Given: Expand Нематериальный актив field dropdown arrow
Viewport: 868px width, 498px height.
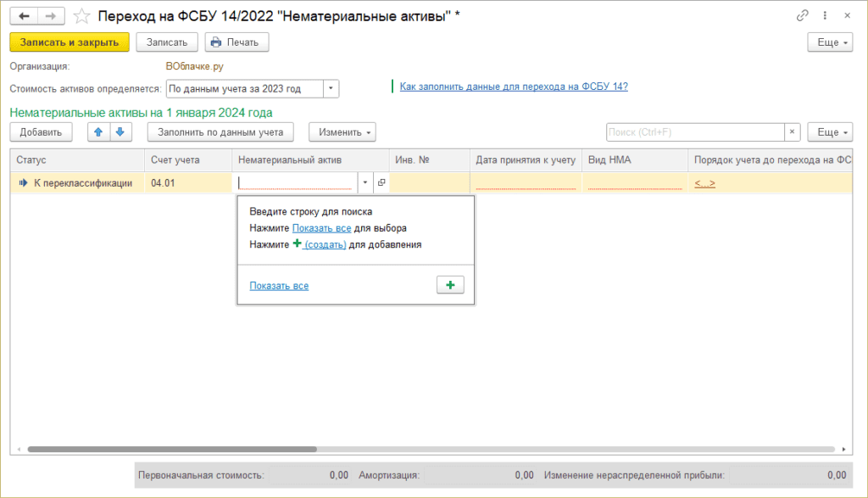Looking at the screenshot, I should click(364, 182).
